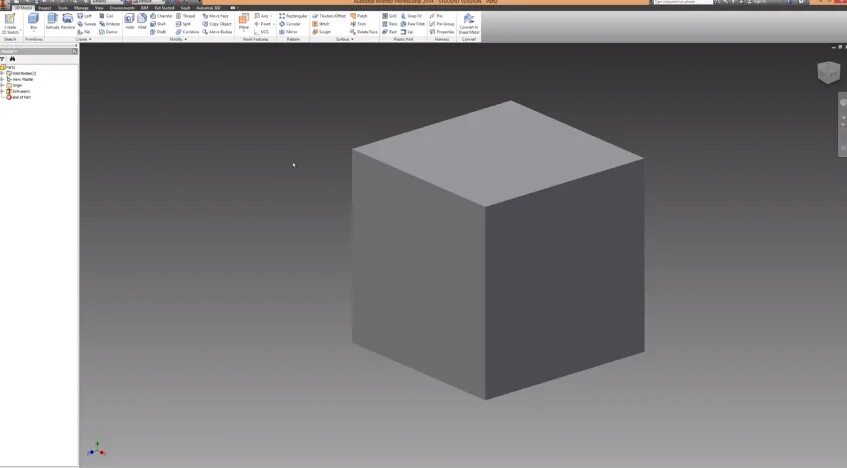
Task: Select the Plane work feature
Action: point(244,22)
